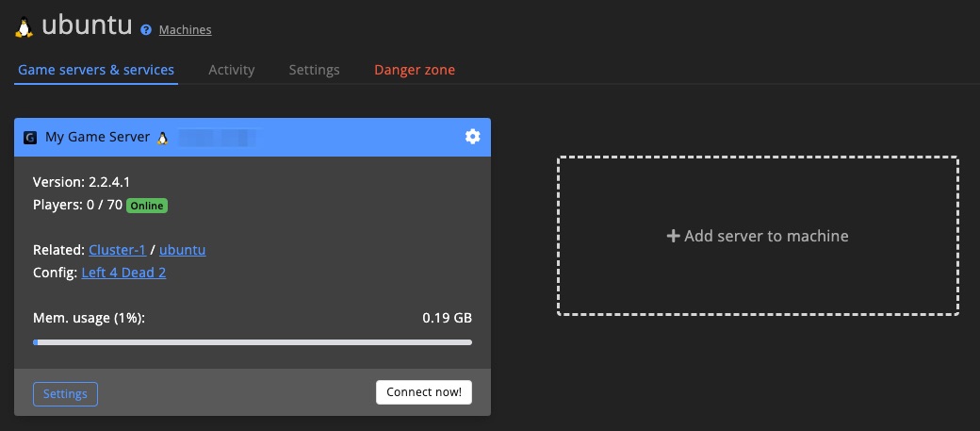Viewport: 980px width, 431px height.
Task: Click the G game icon in the server card header
Action: 30,138
